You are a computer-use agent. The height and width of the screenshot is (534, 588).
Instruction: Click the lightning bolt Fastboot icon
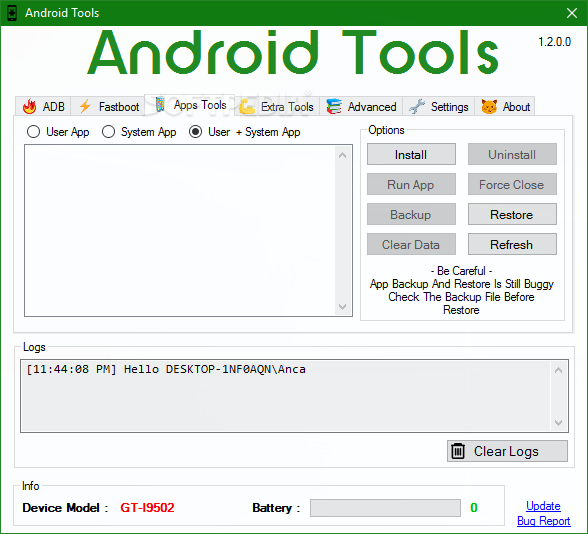click(x=85, y=106)
